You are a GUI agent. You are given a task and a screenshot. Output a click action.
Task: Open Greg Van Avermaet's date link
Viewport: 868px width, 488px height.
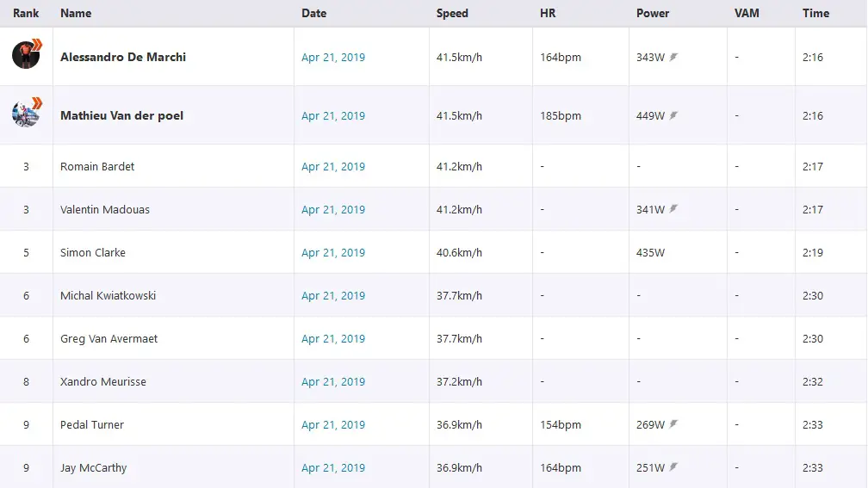pos(333,338)
